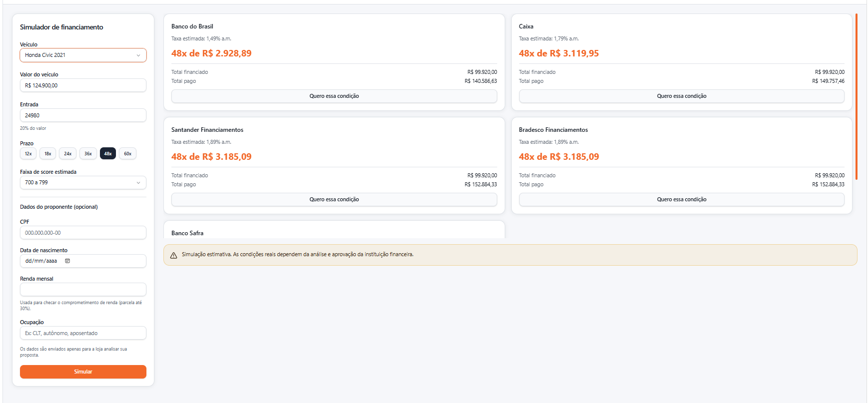
Task: Click the Bradesco Financiamentos card title
Action: coord(553,130)
